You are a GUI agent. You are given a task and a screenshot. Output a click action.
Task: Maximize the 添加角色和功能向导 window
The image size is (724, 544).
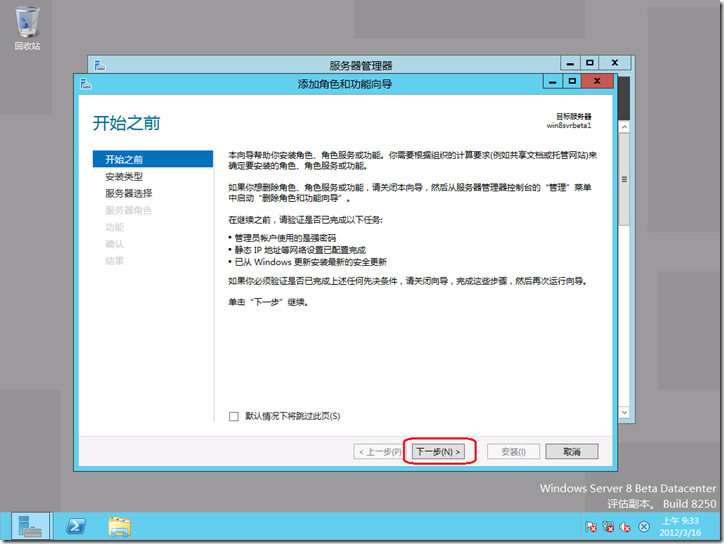pyautogui.click(x=572, y=82)
